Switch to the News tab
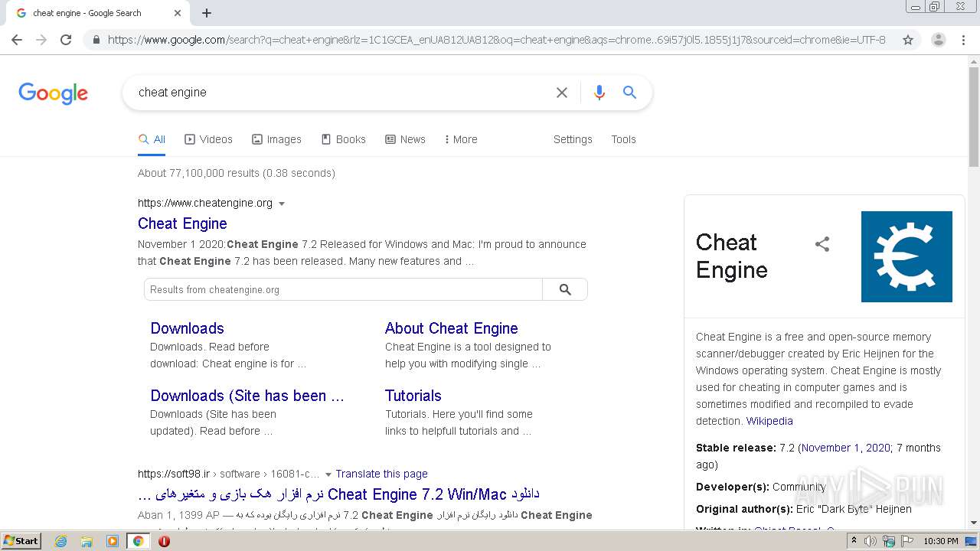This screenshot has width=980, height=551. coord(405,139)
